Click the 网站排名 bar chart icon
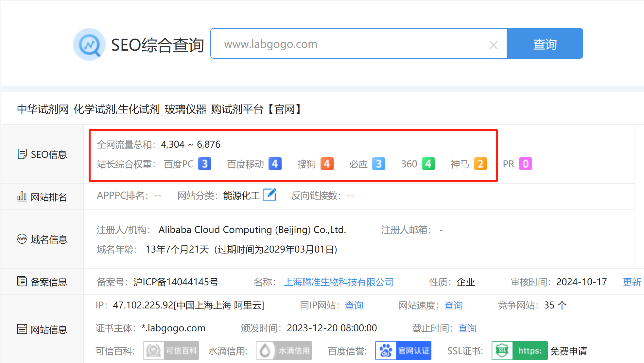 tap(22, 197)
